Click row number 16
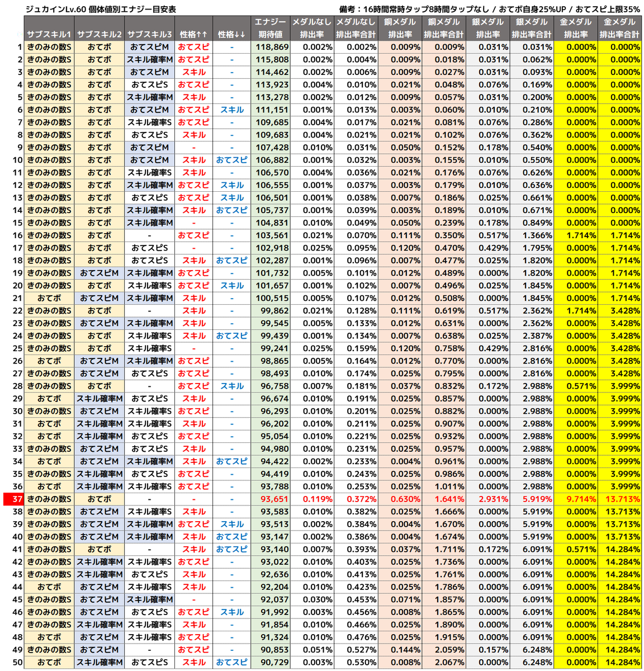 17,235
